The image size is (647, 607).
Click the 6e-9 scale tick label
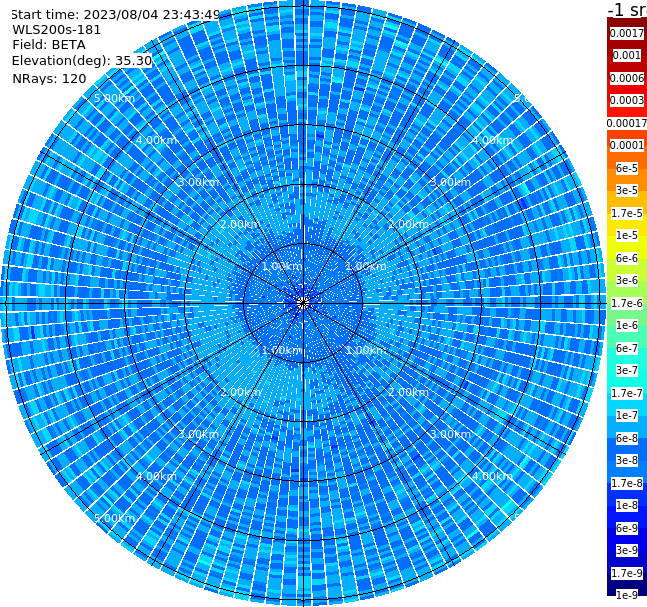point(627,528)
